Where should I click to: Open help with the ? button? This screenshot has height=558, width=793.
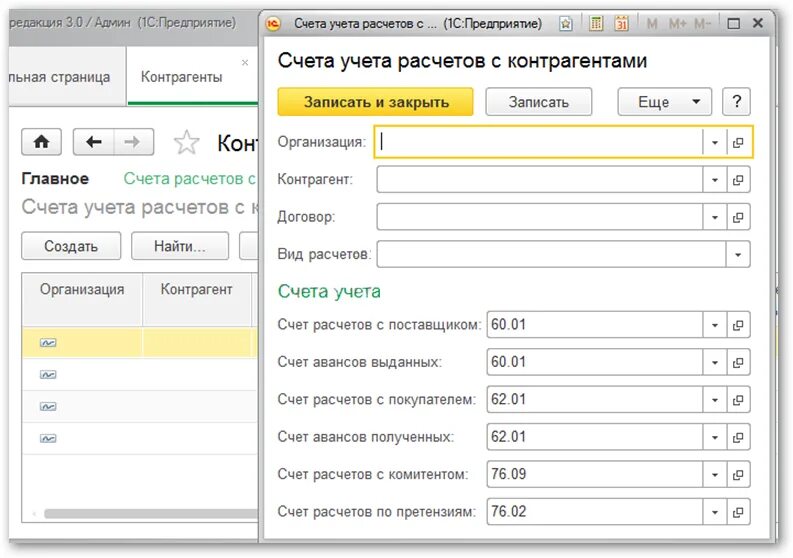tap(736, 102)
